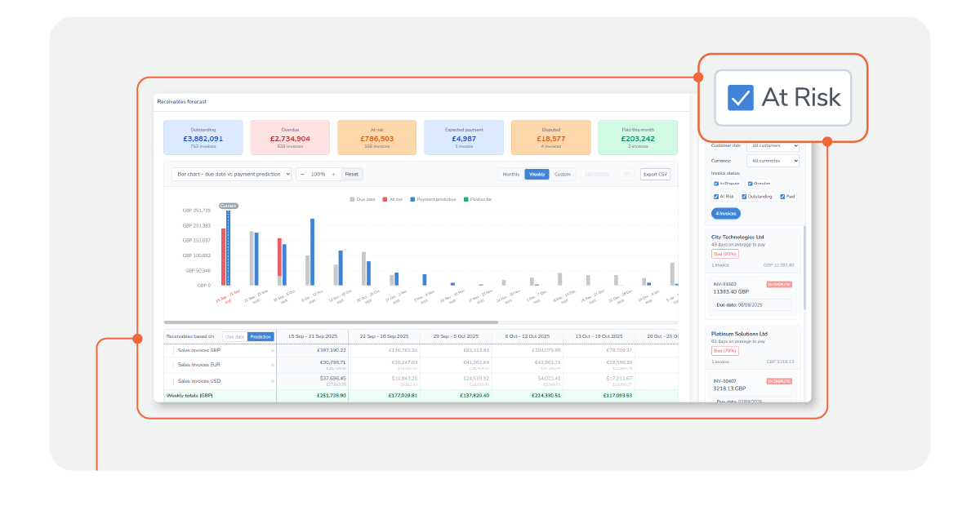The image size is (980, 506).
Task: Switch receivables basis to Due date toggle
Action: coord(234,336)
